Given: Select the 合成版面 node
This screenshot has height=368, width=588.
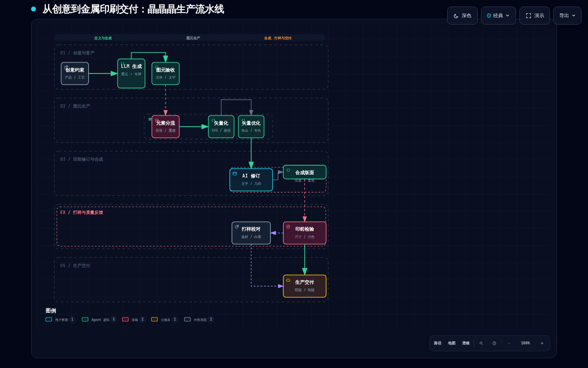Looking at the screenshot, I should click(x=305, y=172).
